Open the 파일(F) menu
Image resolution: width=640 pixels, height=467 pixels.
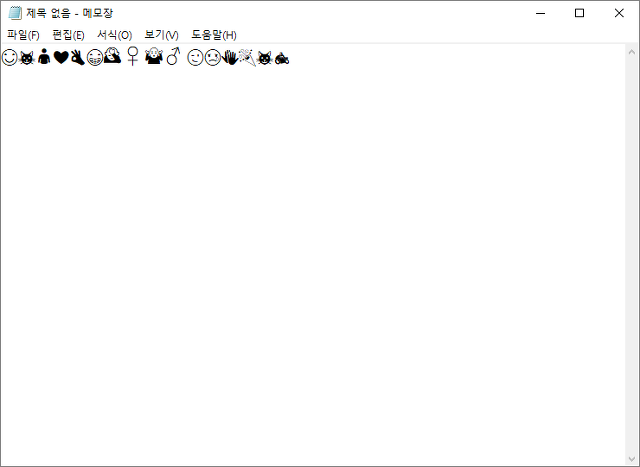pyautogui.click(x=23, y=35)
